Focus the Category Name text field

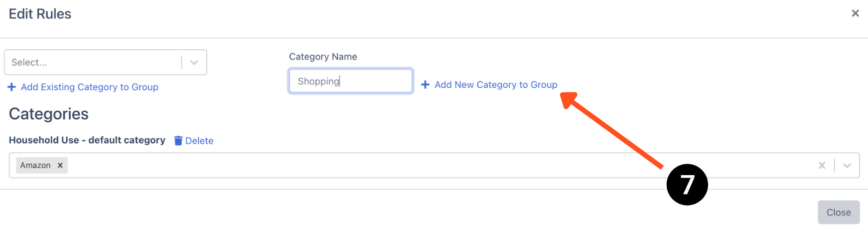pos(351,81)
